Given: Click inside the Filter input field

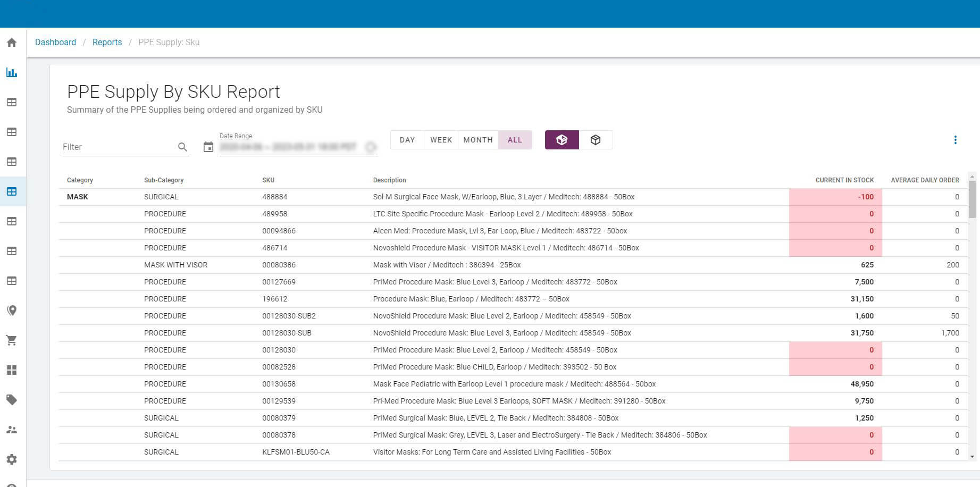Looking at the screenshot, I should (x=117, y=147).
